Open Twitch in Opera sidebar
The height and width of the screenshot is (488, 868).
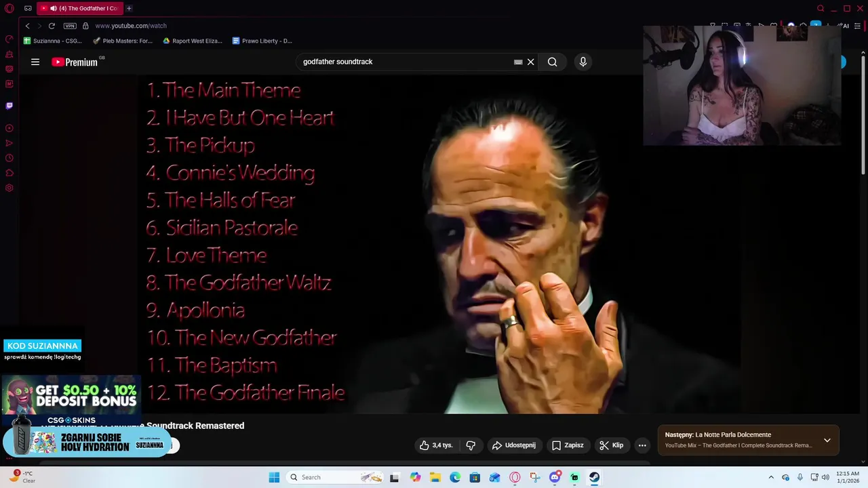9,106
